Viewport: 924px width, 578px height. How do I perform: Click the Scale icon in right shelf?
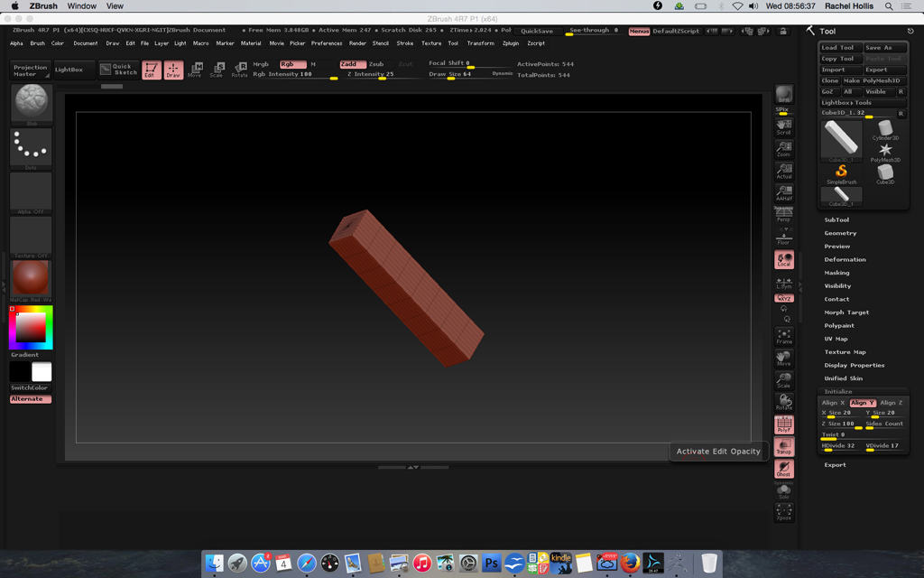click(x=784, y=380)
